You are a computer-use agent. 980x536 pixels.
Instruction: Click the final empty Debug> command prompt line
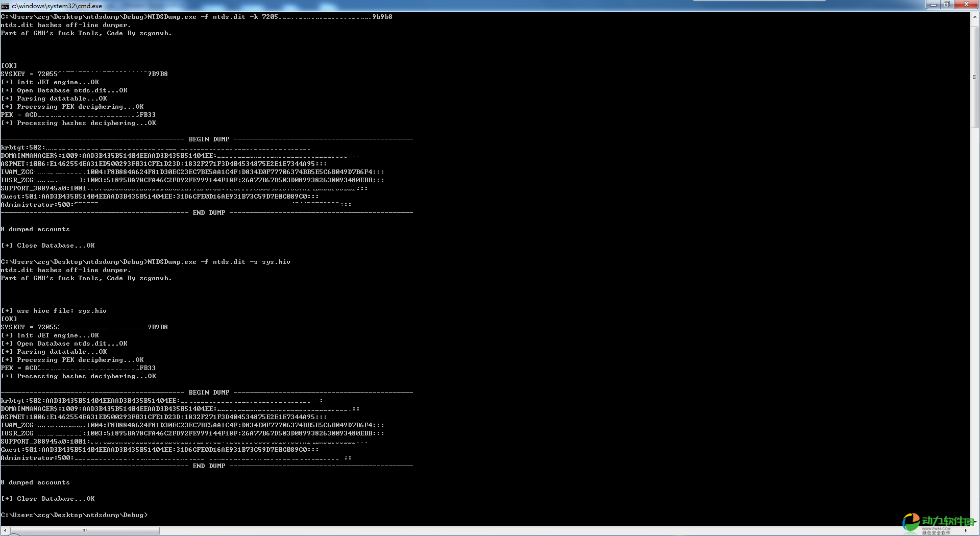[x=75, y=515]
